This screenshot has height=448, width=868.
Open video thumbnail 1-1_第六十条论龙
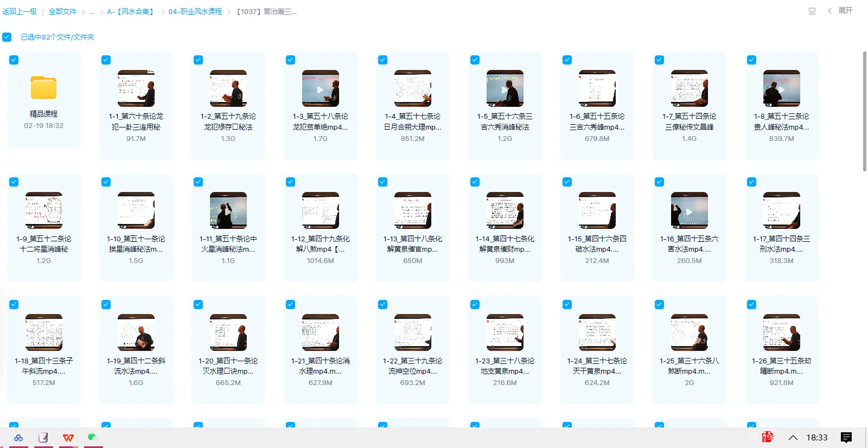(136, 88)
